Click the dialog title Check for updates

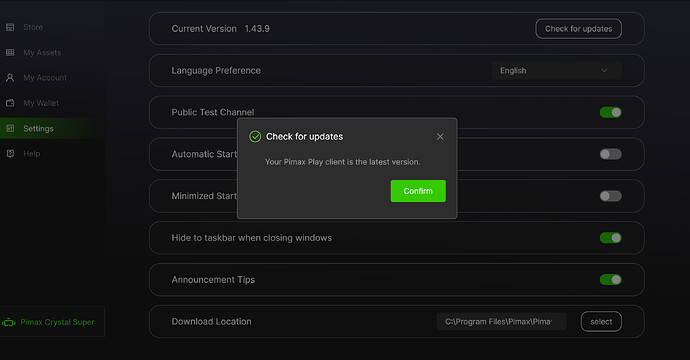pyautogui.click(x=305, y=137)
